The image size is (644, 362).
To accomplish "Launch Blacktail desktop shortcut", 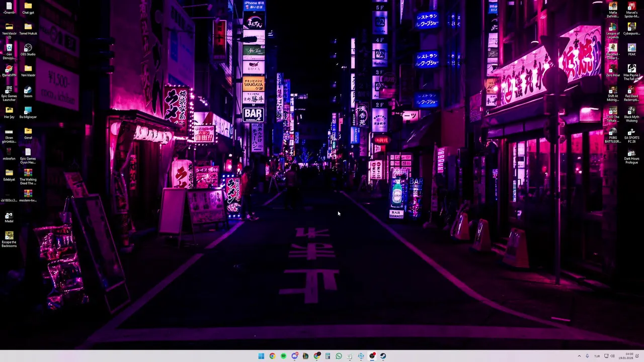I will pos(613,52).
